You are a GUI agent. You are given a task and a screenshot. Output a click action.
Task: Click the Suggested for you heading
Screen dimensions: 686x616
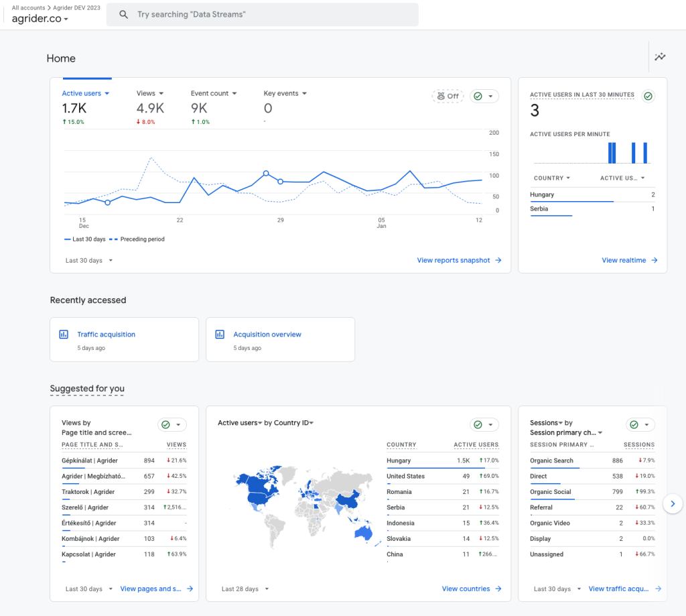(87, 388)
